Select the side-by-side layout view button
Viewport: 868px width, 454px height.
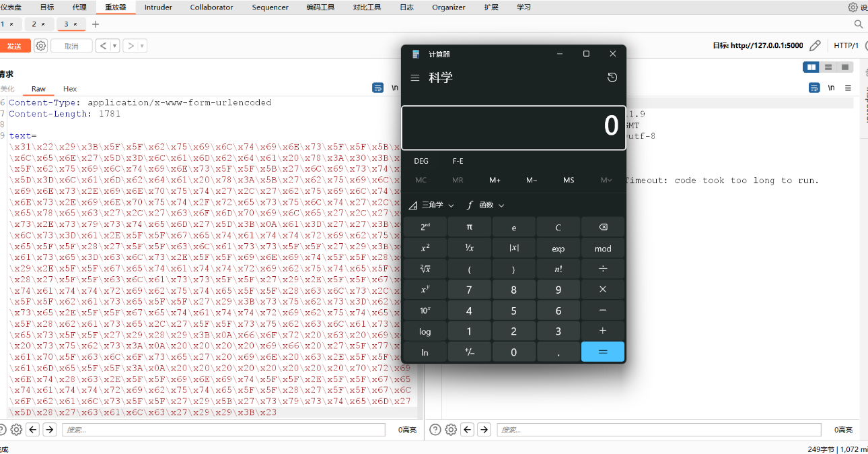pyautogui.click(x=811, y=67)
